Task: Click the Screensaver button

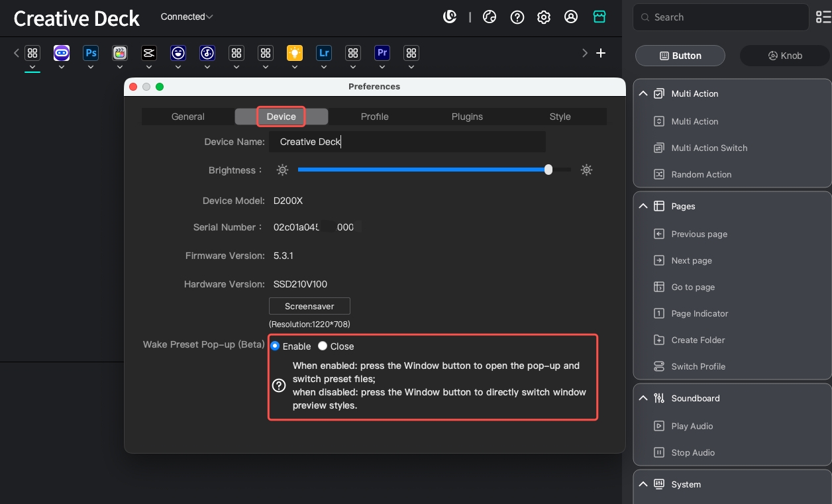Action: (x=309, y=306)
